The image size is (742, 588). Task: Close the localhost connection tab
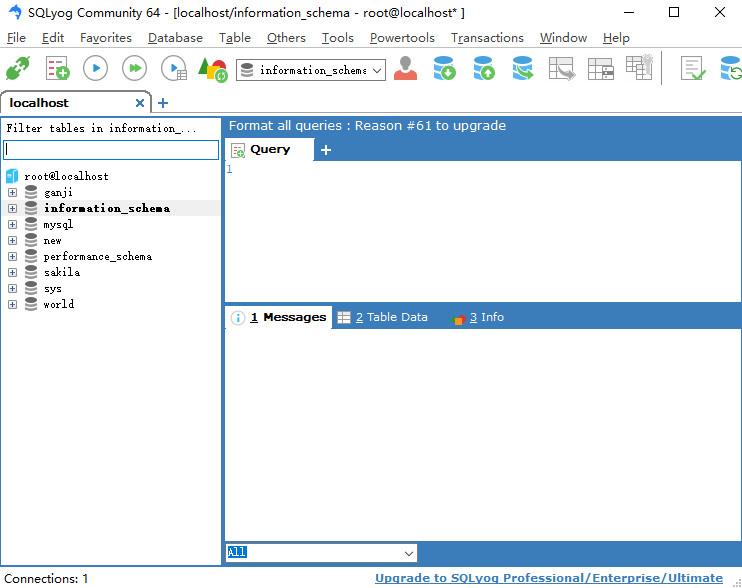(x=140, y=103)
